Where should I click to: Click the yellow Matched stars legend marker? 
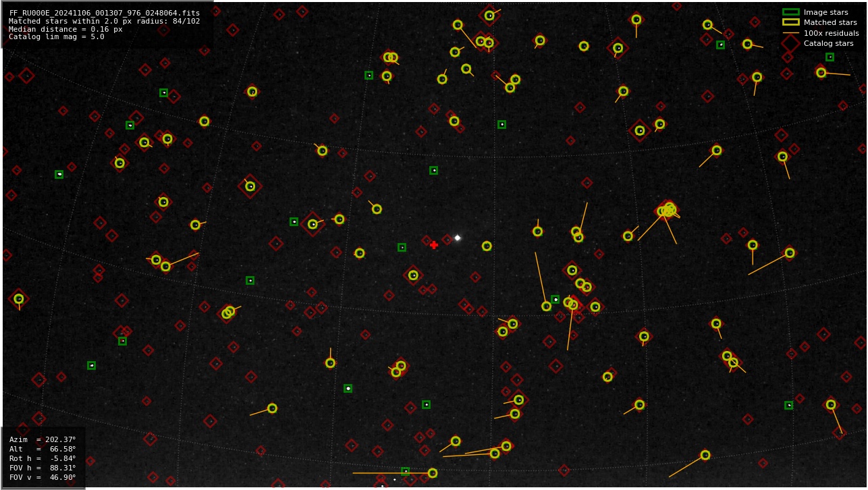(x=790, y=22)
